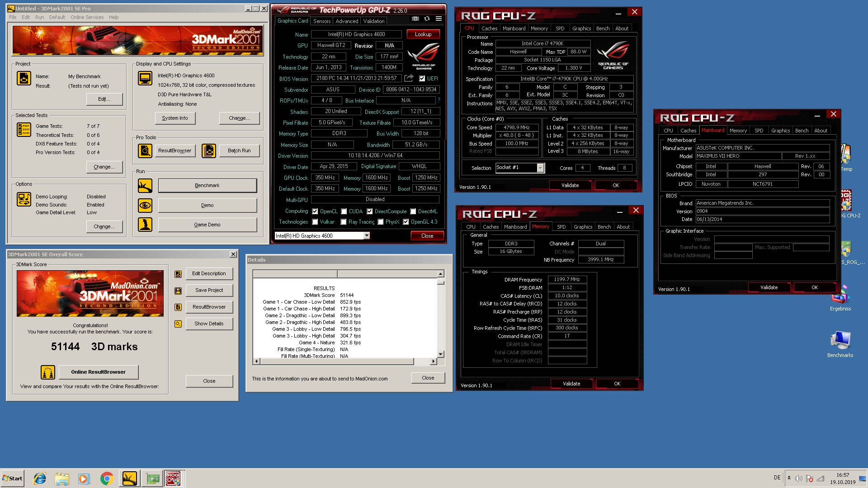The image size is (868, 488).
Task: Click System Info button
Action: [x=175, y=118]
